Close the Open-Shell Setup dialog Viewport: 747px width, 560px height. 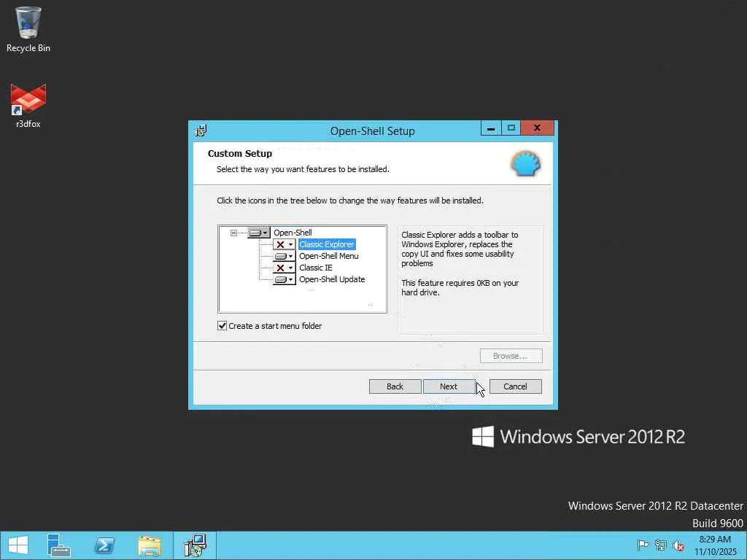pyautogui.click(x=538, y=128)
